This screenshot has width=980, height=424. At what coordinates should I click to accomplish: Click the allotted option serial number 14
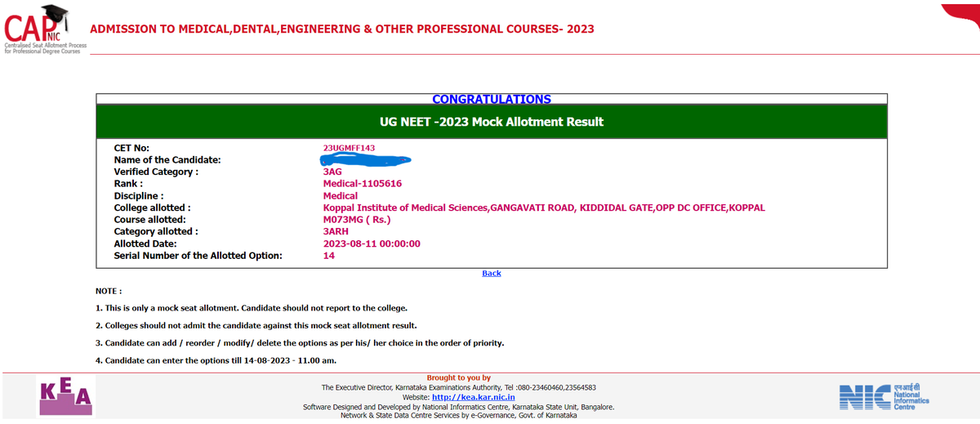(x=329, y=256)
